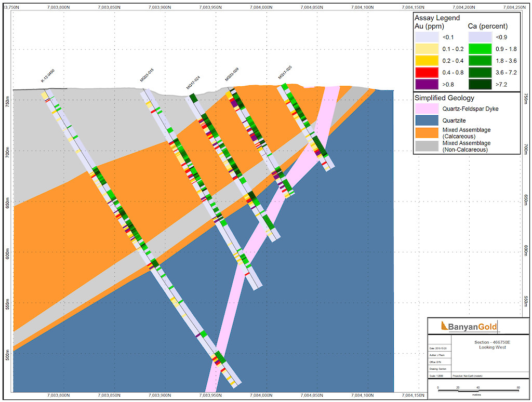Pick the Quartz-Feldspar Dyke pink swatch

tap(427, 109)
